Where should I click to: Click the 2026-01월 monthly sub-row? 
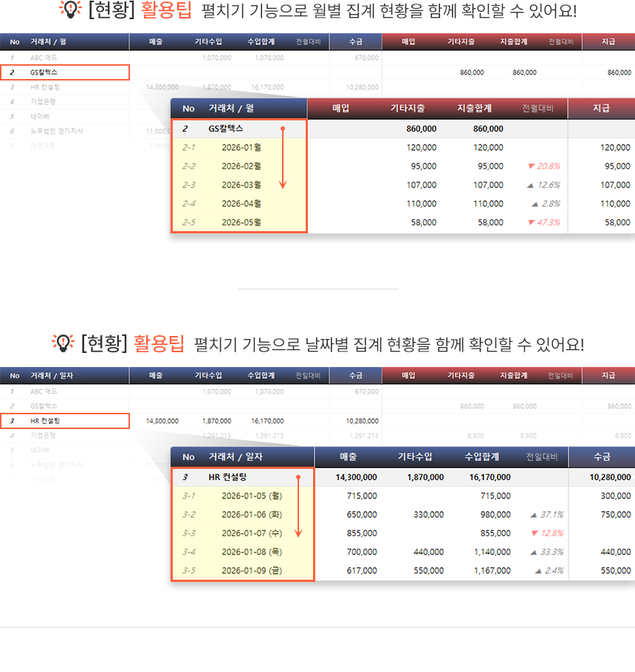pyautogui.click(x=241, y=148)
